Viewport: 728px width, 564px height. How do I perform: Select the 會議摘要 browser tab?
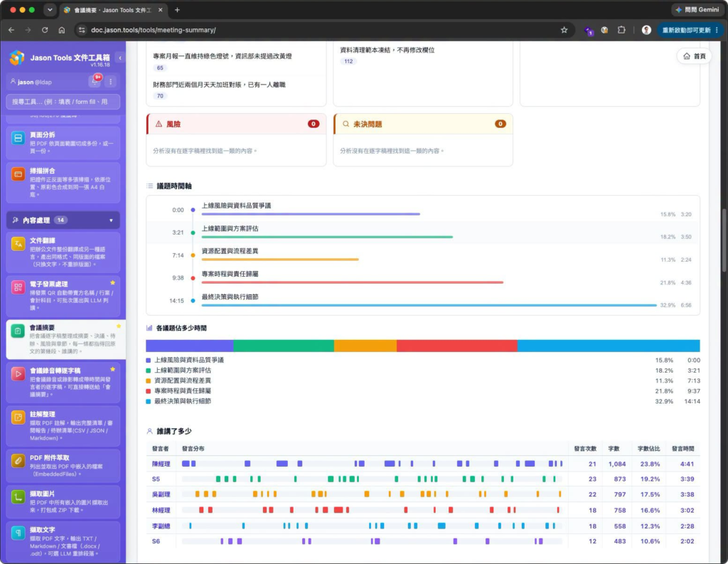[113, 10]
